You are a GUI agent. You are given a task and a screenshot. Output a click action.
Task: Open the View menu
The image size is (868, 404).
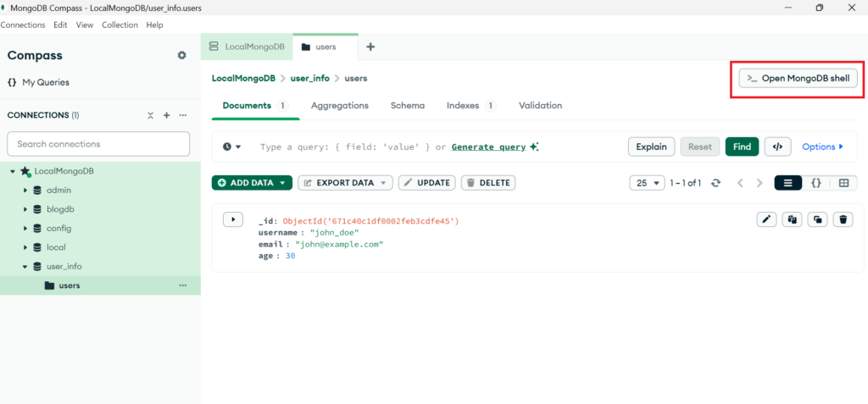click(x=85, y=25)
